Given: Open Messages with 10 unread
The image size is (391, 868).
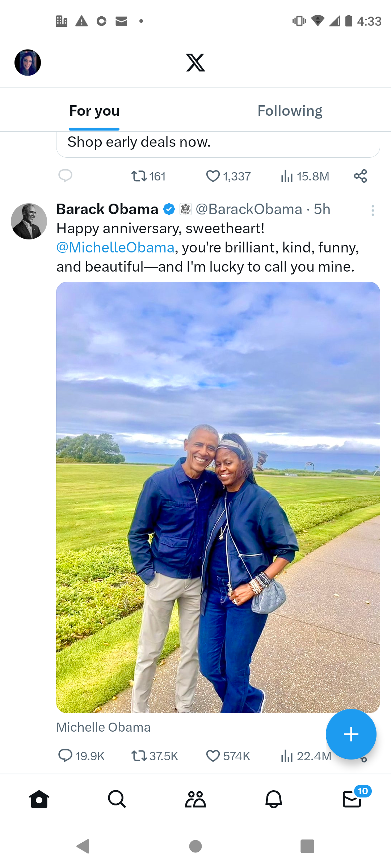Looking at the screenshot, I should pos(352,799).
